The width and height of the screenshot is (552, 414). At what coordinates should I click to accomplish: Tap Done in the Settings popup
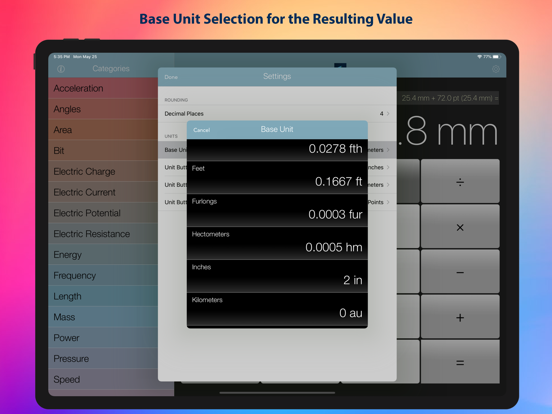coord(171,77)
